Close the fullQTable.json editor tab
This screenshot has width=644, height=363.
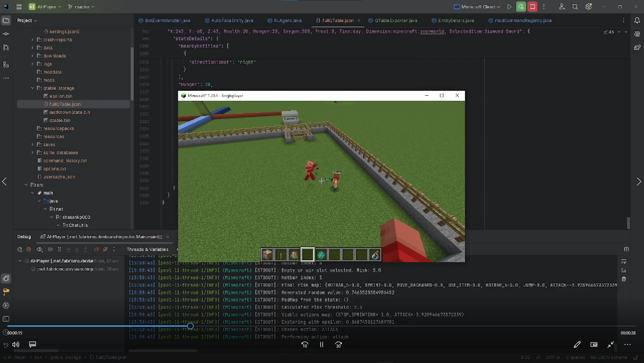point(359,21)
